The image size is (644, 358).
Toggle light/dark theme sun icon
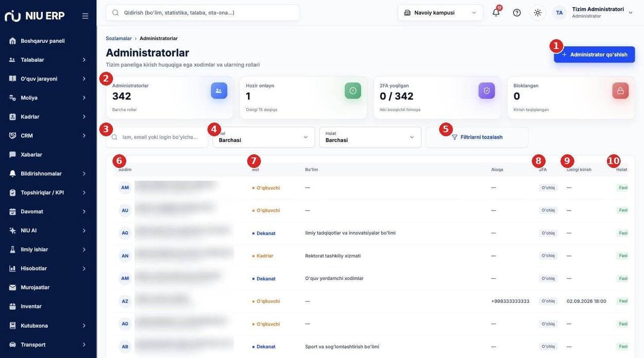click(x=537, y=12)
